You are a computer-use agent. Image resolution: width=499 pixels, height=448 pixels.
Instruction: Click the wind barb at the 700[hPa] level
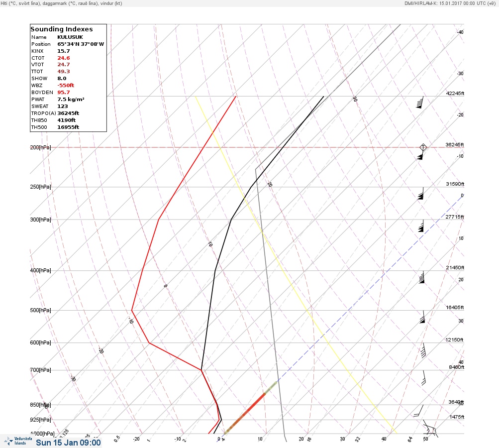[423, 378]
